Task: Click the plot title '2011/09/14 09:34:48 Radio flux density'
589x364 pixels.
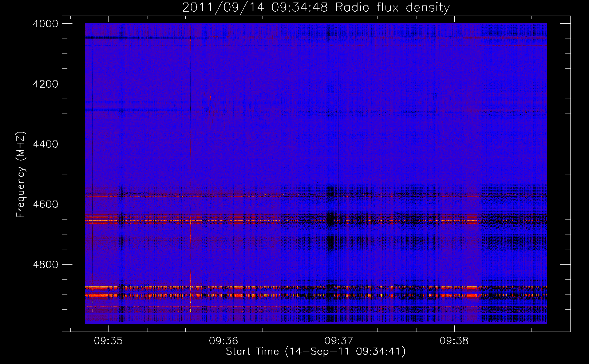Action: [316, 8]
